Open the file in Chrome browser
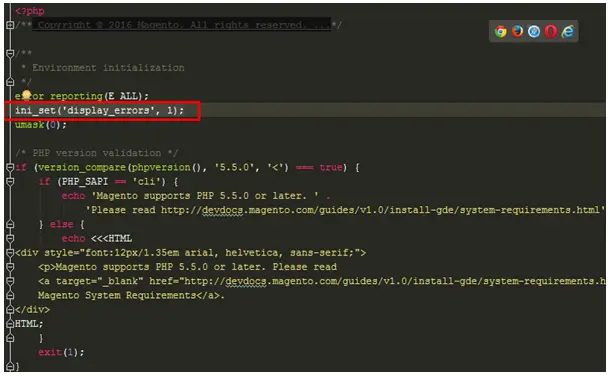 (x=500, y=31)
